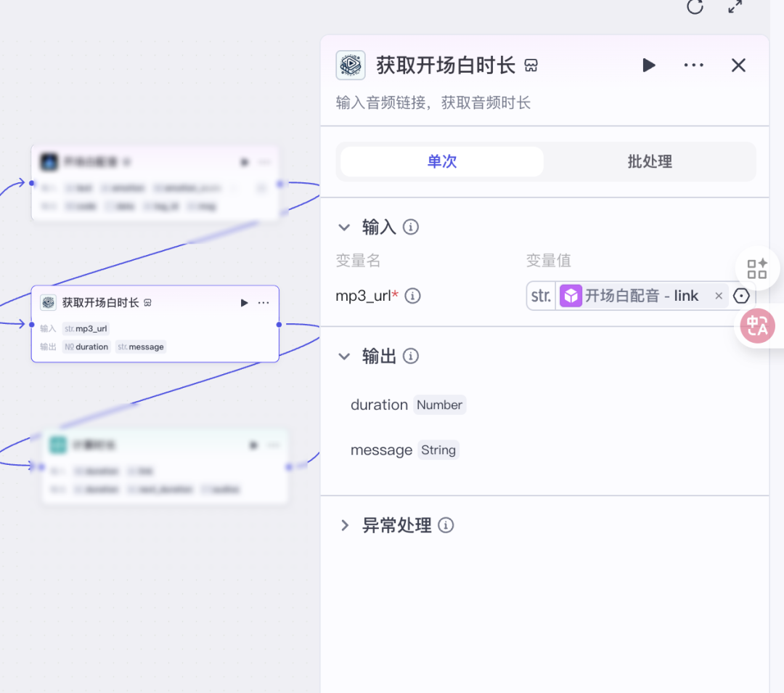Close the 获取开场白时长 settings panel
This screenshot has height=693, width=784.
tap(738, 65)
